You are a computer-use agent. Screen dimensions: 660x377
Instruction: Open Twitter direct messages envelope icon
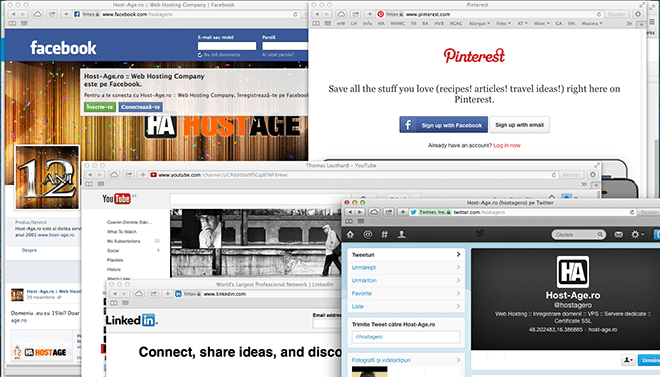[x=618, y=234]
